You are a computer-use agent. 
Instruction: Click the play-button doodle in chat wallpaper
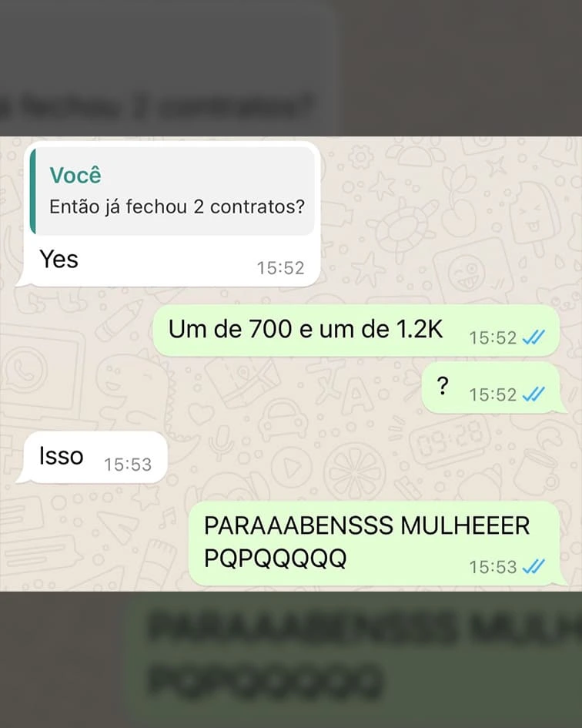[292, 468]
